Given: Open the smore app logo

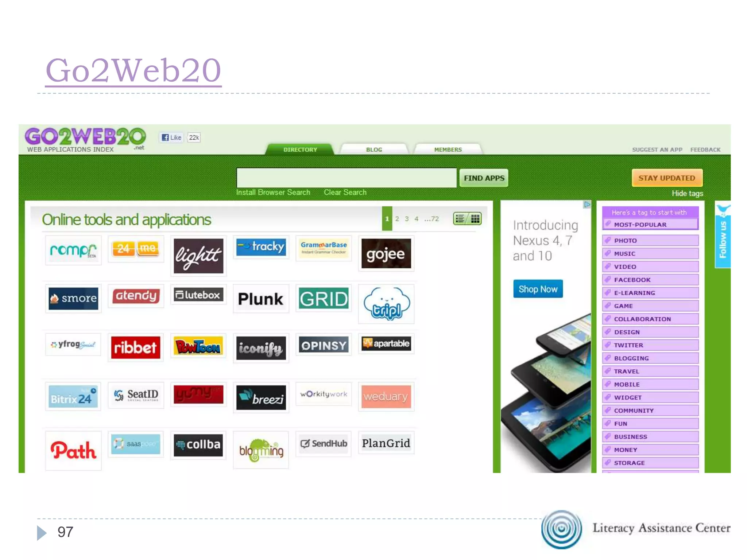Looking at the screenshot, I should point(73,298).
